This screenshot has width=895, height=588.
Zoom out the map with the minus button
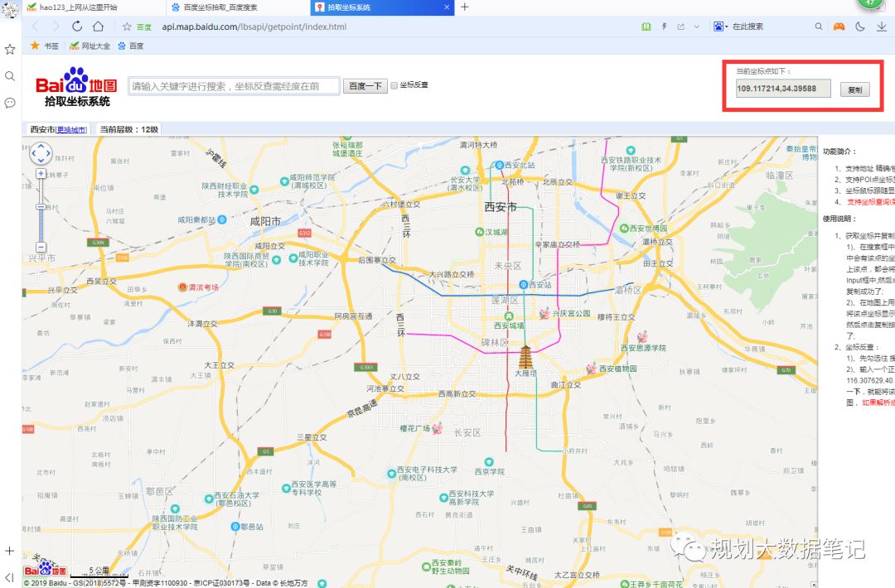click(41, 247)
